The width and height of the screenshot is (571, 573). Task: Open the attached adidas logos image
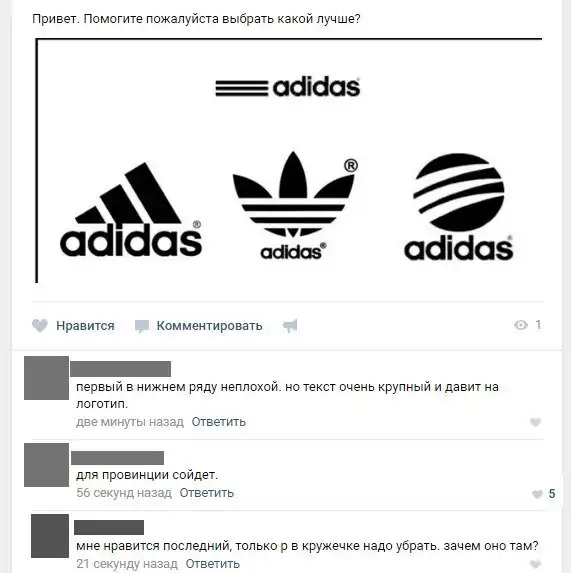click(x=289, y=161)
